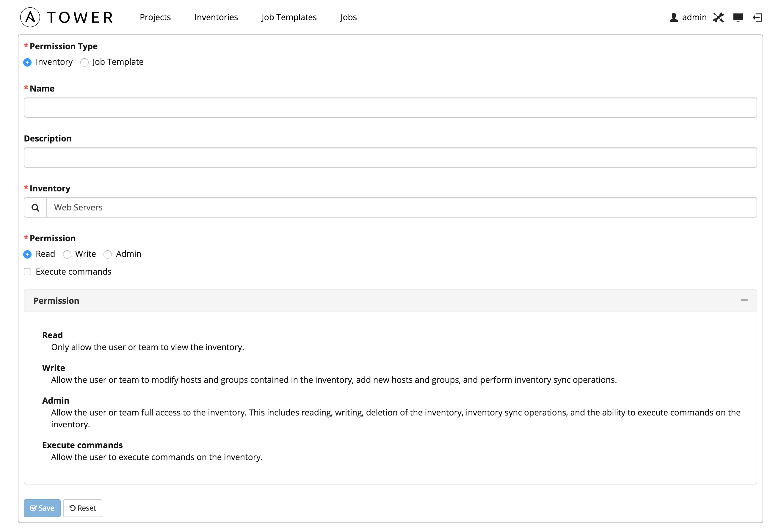Image resolution: width=781 pixels, height=532 pixels.
Task: Select the Inventory permission type radio
Action: tap(28, 62)
